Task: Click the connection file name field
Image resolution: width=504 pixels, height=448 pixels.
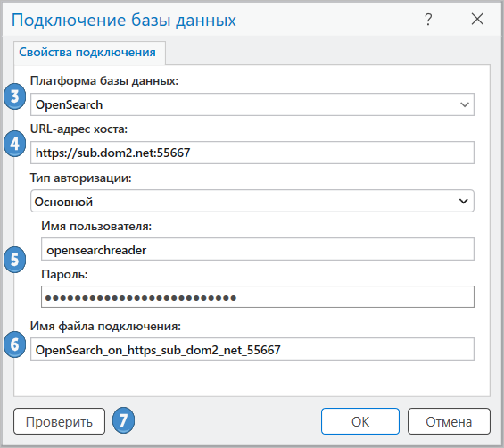Action: point(252,349)
